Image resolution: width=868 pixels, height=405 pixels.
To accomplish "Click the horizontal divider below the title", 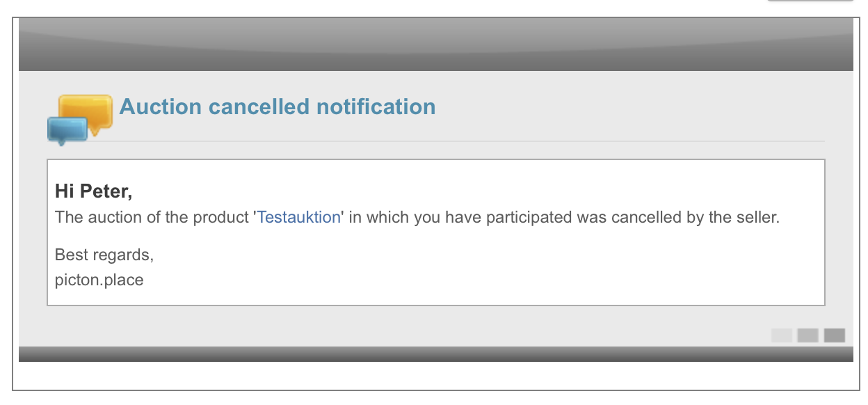I will point(473,141).
